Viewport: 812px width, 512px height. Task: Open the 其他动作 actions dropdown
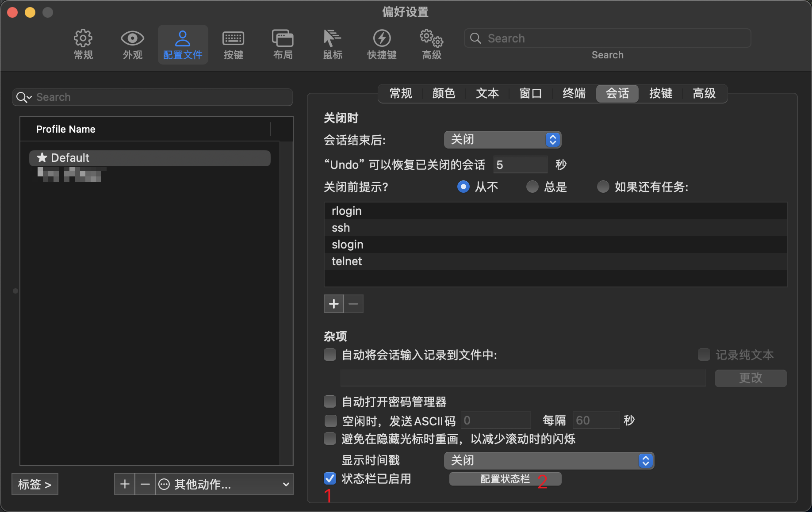tap(225, 485)
